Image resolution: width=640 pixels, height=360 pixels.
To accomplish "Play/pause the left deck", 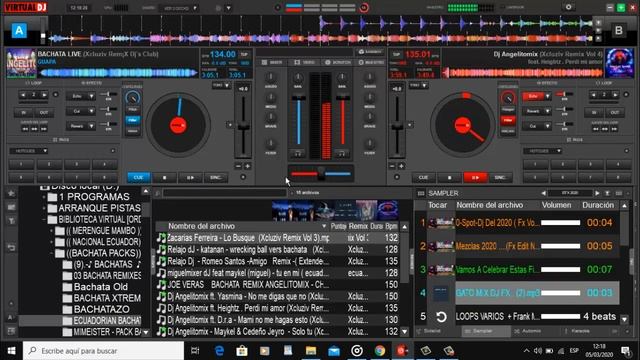I will 190,178.
